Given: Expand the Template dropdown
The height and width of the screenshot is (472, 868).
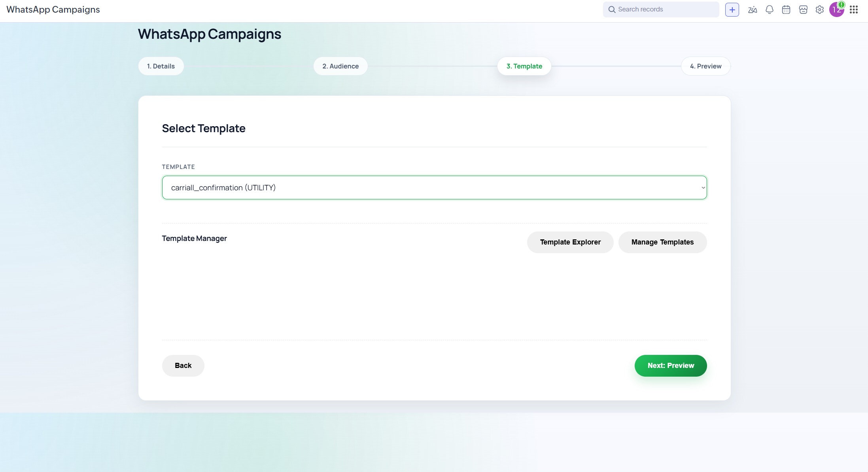Looking at the screenshot, I should [x=434, y=188].
